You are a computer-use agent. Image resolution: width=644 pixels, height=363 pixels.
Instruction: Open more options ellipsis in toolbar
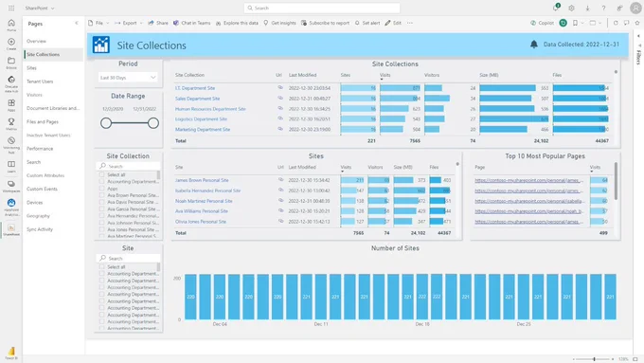(x=410, y=23)
